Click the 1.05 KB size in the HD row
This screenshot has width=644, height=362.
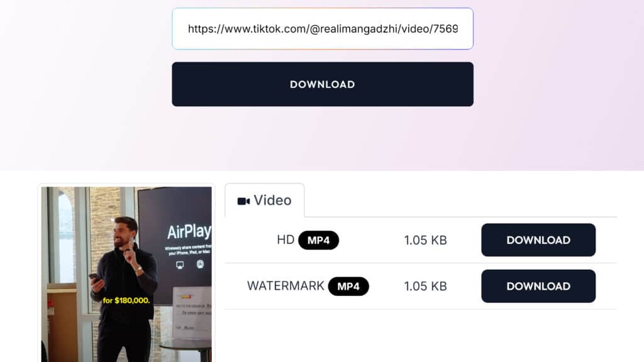pos(425,240)
